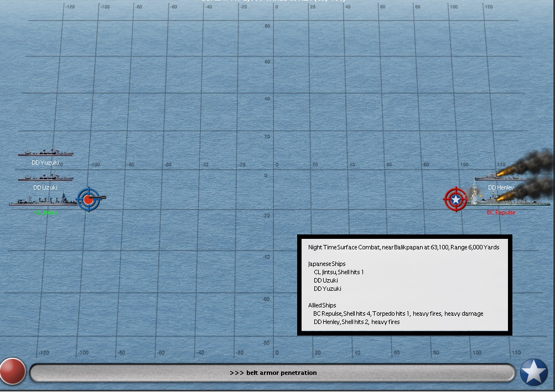Click the red Japanese side button
This screenshot has height=392, width=555.
(13, 372)
